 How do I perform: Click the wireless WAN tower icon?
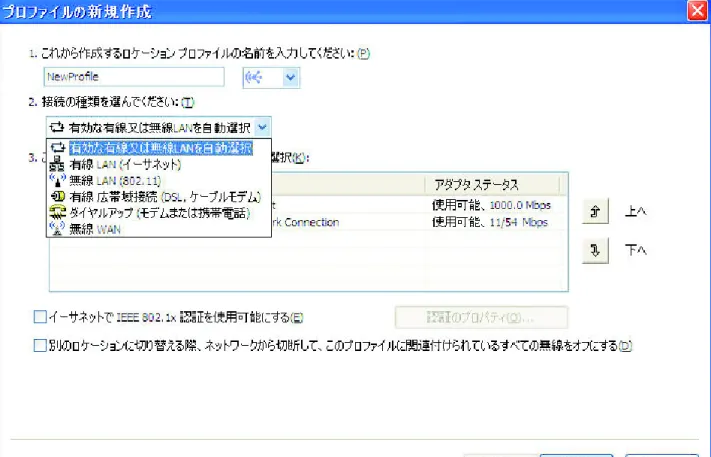point(57,228)
